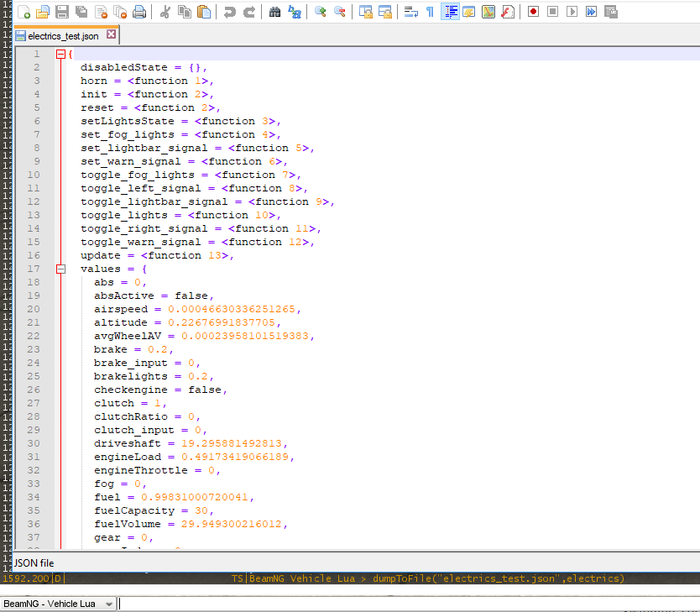Click 'fuelCapacity' on line 35

[134, 510]
